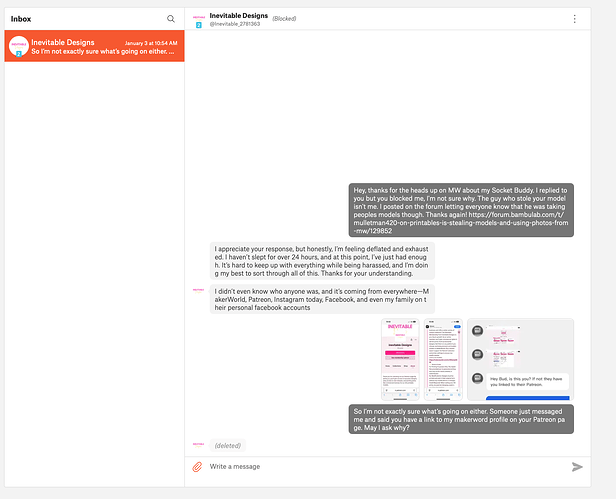This screenshot has width=616, height=499.
Task: Open the Inevitable Designs profile page screenshot
Action: 400,360
